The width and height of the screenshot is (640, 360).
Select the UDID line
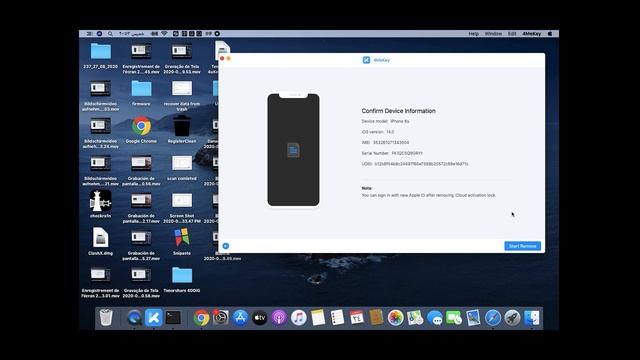pyautogui.click(x=415, y=164)
